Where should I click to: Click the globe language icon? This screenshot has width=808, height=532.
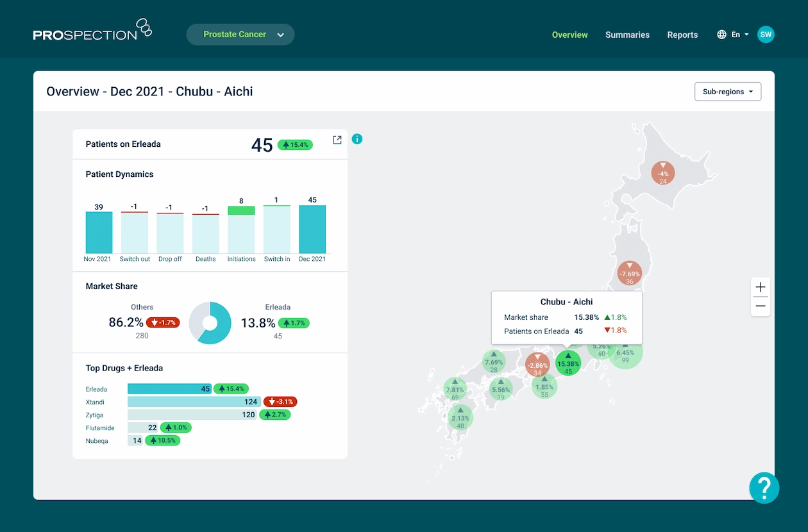pyautogui.click(x=721, y=35)
